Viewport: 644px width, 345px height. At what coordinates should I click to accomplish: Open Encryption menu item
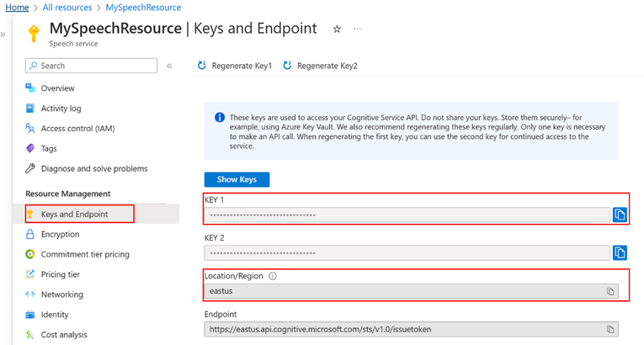coord(60,234)
